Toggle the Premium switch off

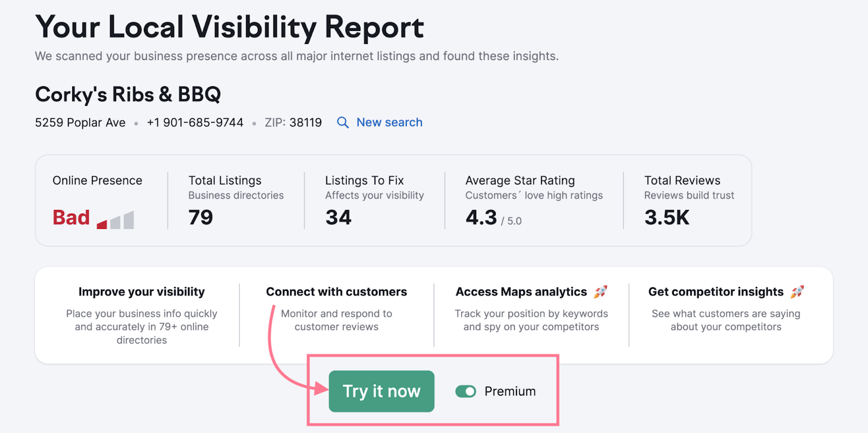(x=465, y=391)
